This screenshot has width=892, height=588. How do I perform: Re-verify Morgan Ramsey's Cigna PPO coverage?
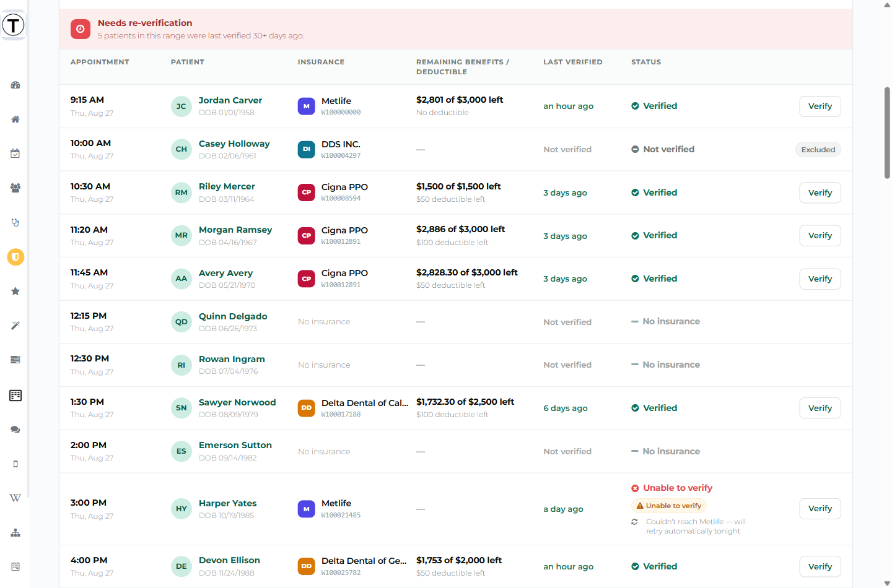click(820, 236)
